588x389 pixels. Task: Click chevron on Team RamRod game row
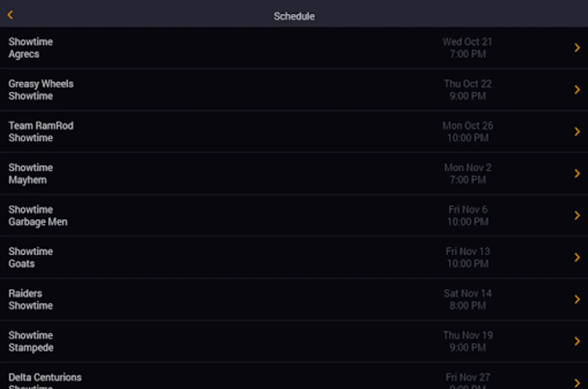(577, 131)
